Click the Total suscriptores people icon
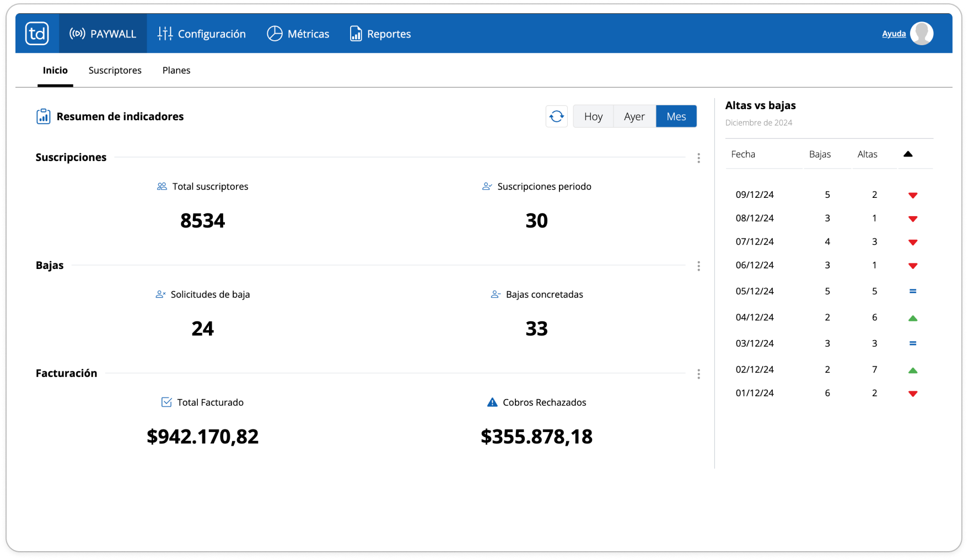This screenshot has height=560, width=968. click(x=162, y=186)
